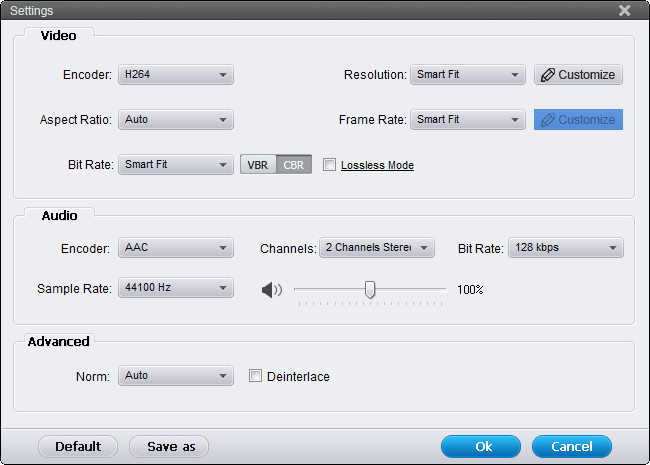
Task: Close the Settings dialog with X
Action: coord(624,10)
